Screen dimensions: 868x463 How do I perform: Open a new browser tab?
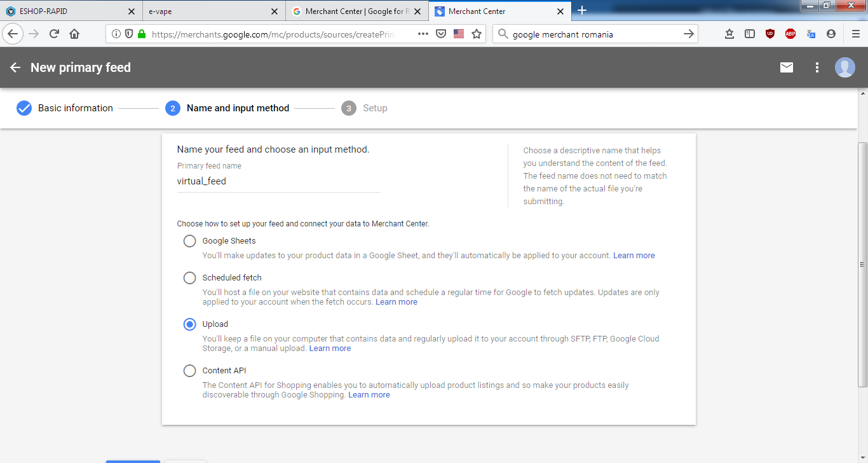(582, 10)
